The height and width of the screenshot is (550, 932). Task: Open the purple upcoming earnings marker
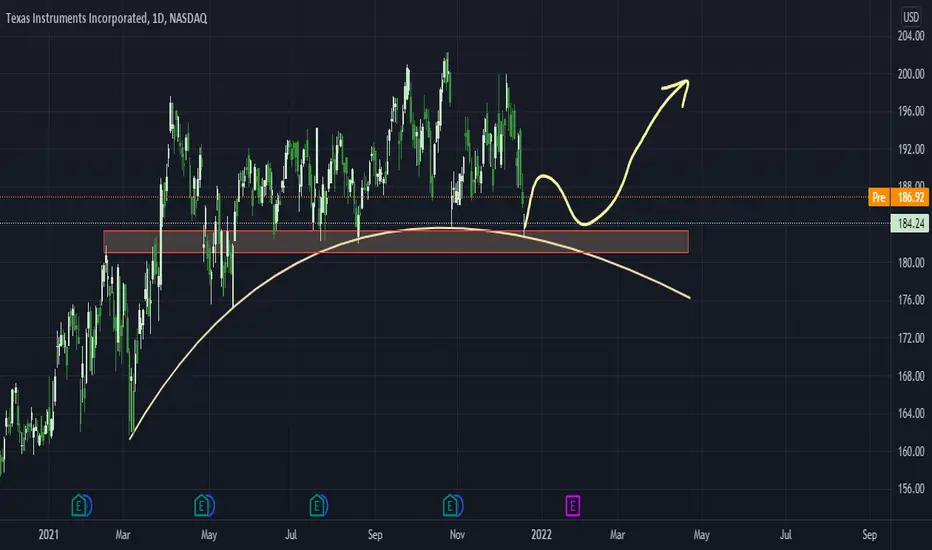click(x=572, y=506)
